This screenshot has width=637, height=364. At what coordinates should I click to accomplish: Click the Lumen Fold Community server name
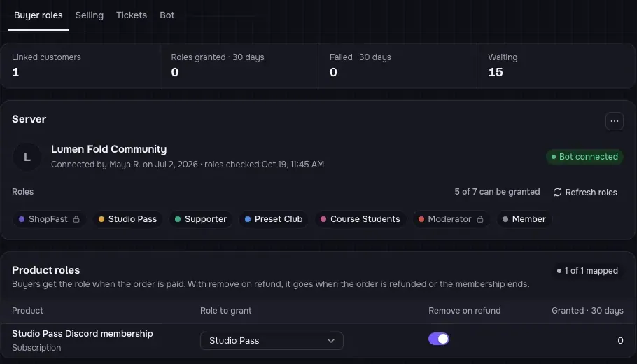coord(109,149)
